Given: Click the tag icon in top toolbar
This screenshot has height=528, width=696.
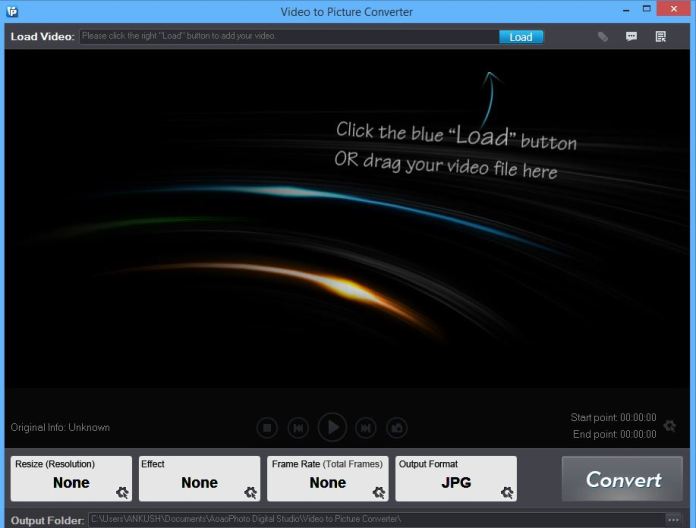Looking at the screenshot, I should click(602, 37).
